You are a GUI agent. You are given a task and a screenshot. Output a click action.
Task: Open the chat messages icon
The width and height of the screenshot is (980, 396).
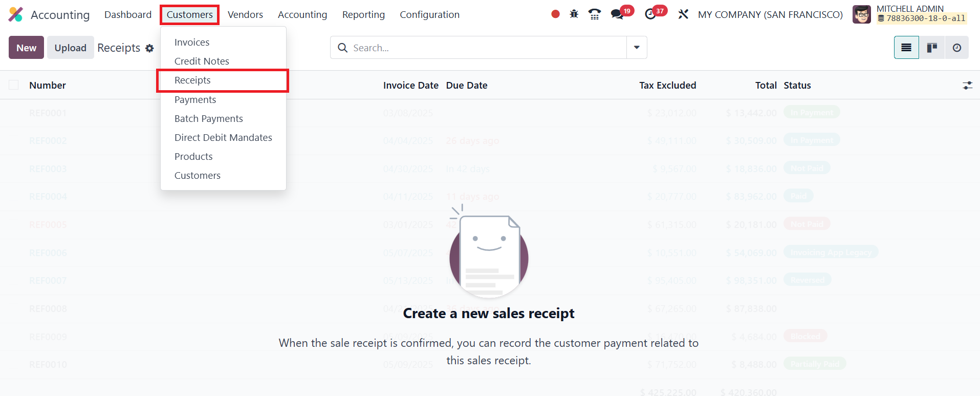tap(617, 14)
